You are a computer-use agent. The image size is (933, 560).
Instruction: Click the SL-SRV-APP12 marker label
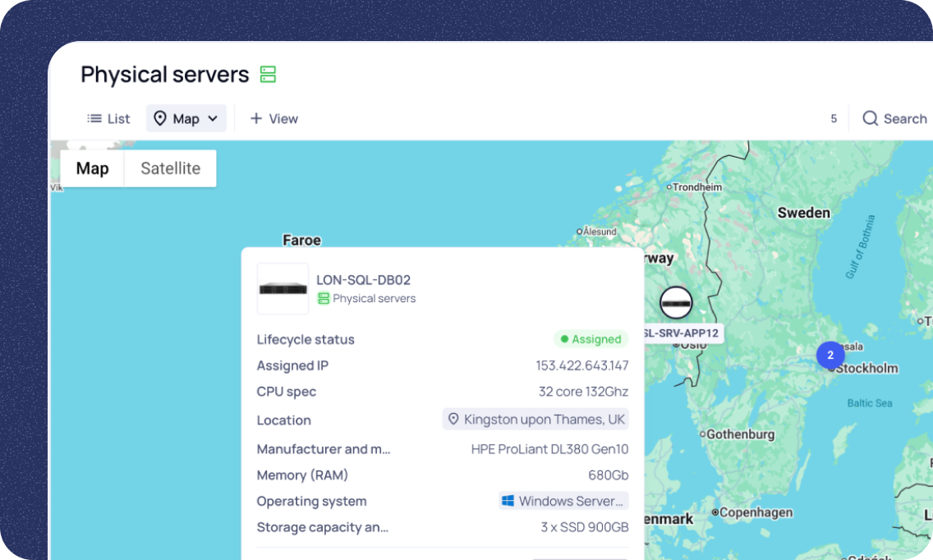coord(681,333)
